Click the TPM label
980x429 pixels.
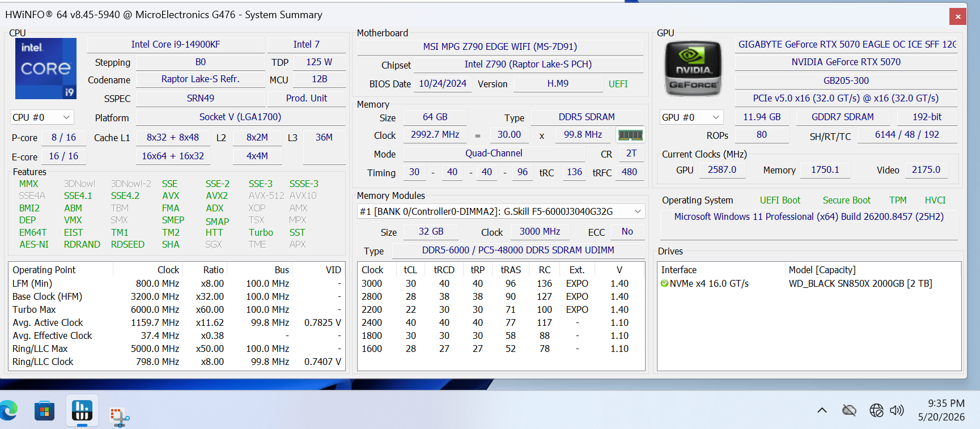pos(898,200)
